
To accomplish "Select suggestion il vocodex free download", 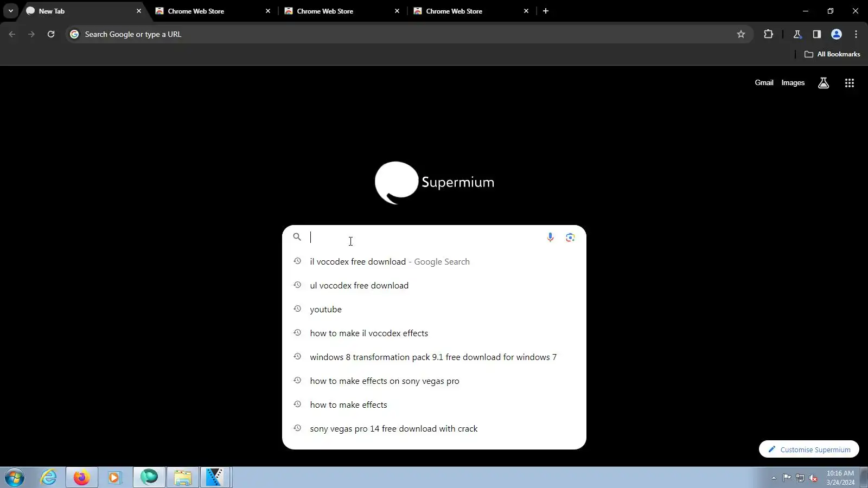I will click(x=434, y=261).
